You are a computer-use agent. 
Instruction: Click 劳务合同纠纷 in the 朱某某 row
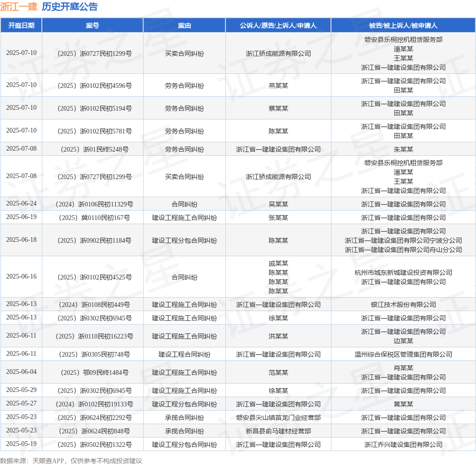point(184,149)
